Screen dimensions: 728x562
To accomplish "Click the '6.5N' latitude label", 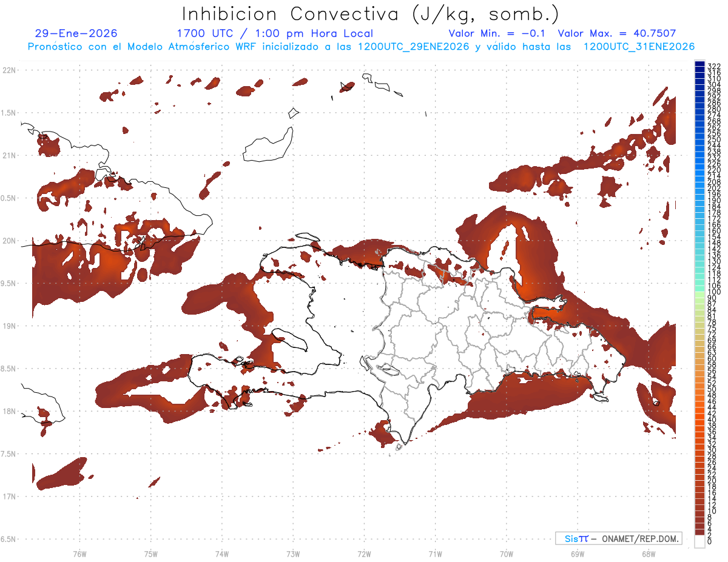I will [x=9, y=539].
